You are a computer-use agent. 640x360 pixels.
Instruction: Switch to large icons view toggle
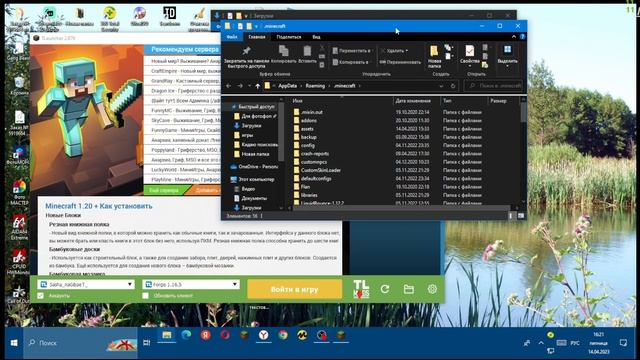[520, 216]
